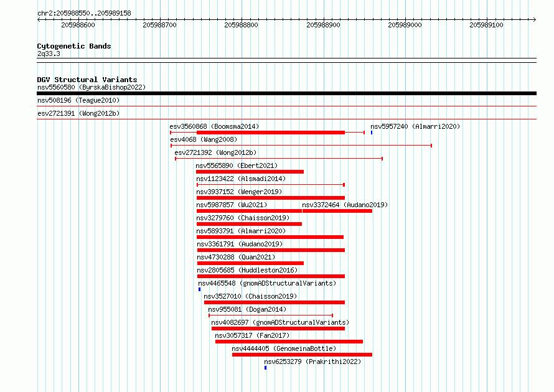The width and height of the screenshot is (554, 392).
Task: Open nsv3937152 (Wenger2019) label
Action: coord(239,192)
